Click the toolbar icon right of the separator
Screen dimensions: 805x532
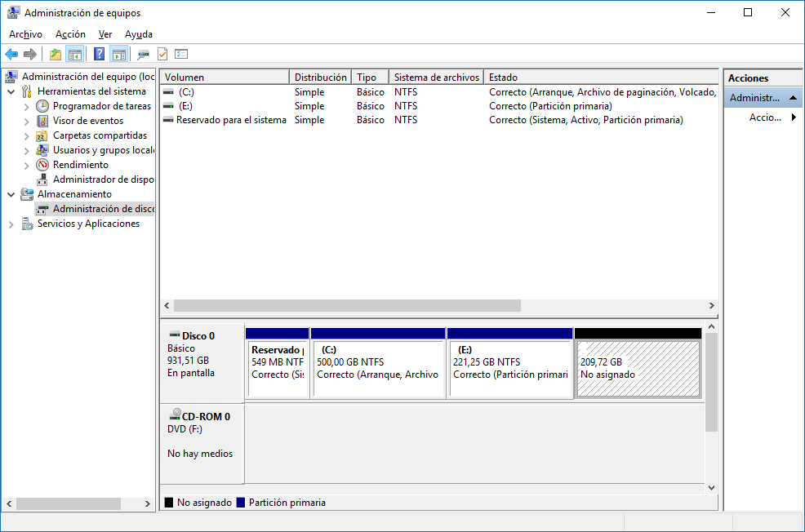(x=143, y=54)
